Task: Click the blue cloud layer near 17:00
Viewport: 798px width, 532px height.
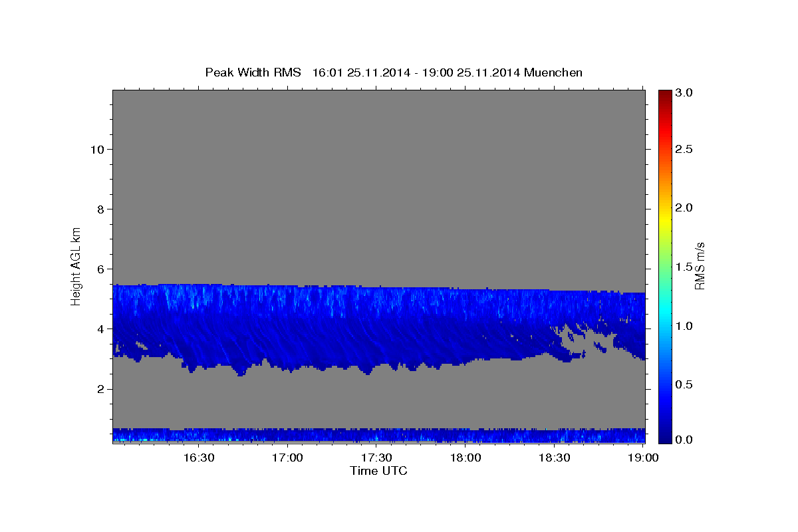Action: pyautogui.click(x=288, y=326)
